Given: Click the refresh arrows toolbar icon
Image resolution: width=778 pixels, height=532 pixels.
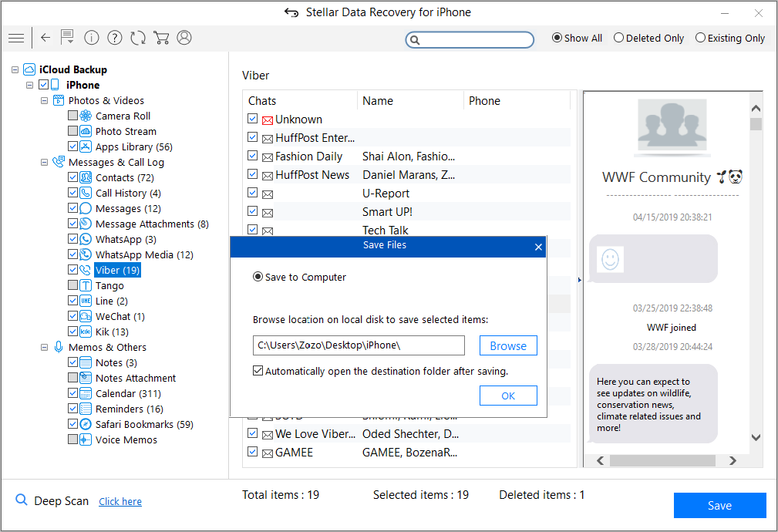Looking at the screenshot, I should [138, 38].
